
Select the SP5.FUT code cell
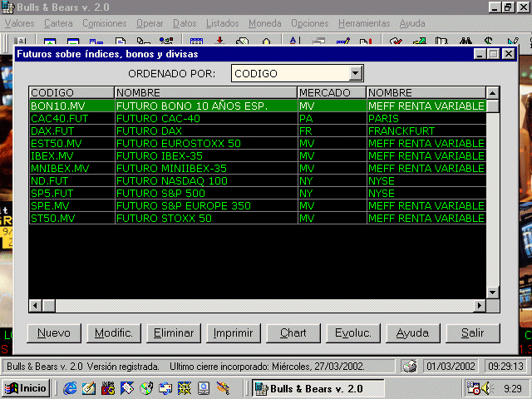pos(72,194)
